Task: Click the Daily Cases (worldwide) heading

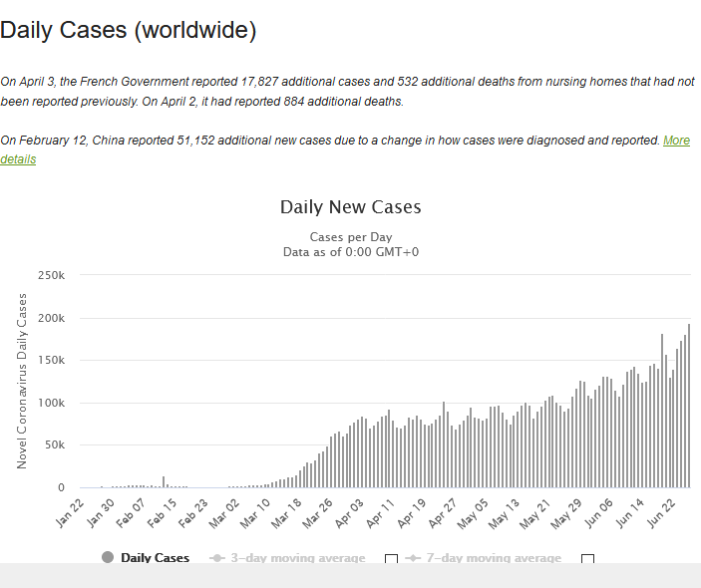Action: (129, 31)
